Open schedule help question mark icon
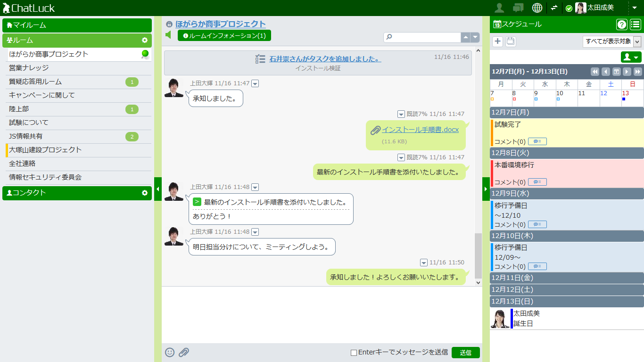644x362 pixels. click(x=621, y=25)
